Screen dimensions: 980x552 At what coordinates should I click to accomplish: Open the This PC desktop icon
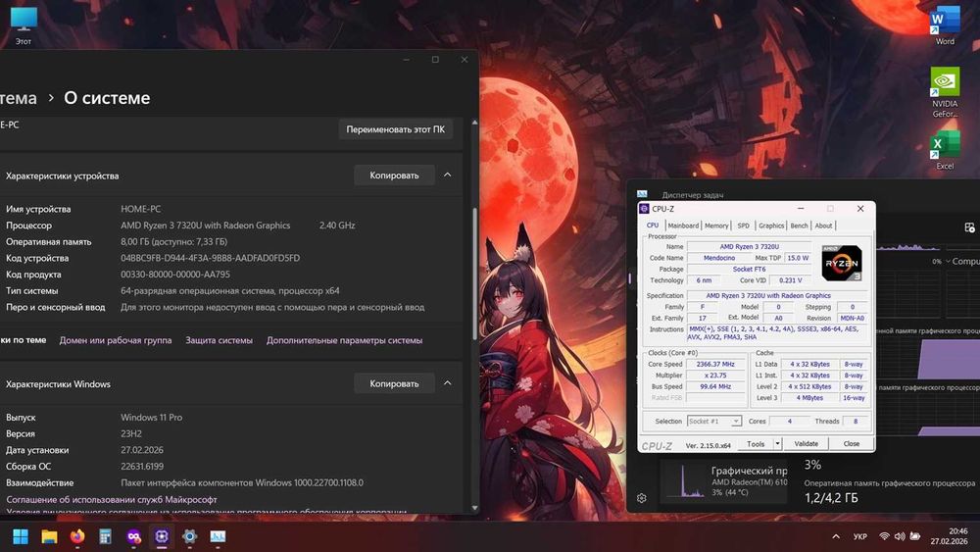(24, 25)
